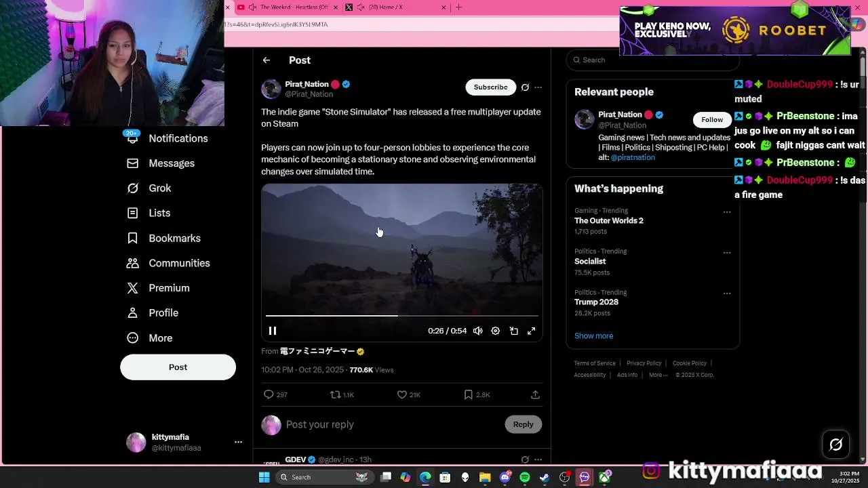Follow Pirat_Nation in Relevant people
The height and width of the screenshot is (488, 868).
coord(712,119)
